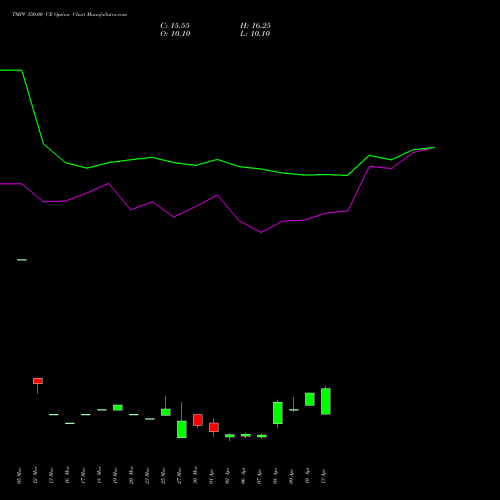Select the flat dash candle for 05 Mar
Image resolution: width=500 pixels, height=500 pixels.
[x=22, y=260]
